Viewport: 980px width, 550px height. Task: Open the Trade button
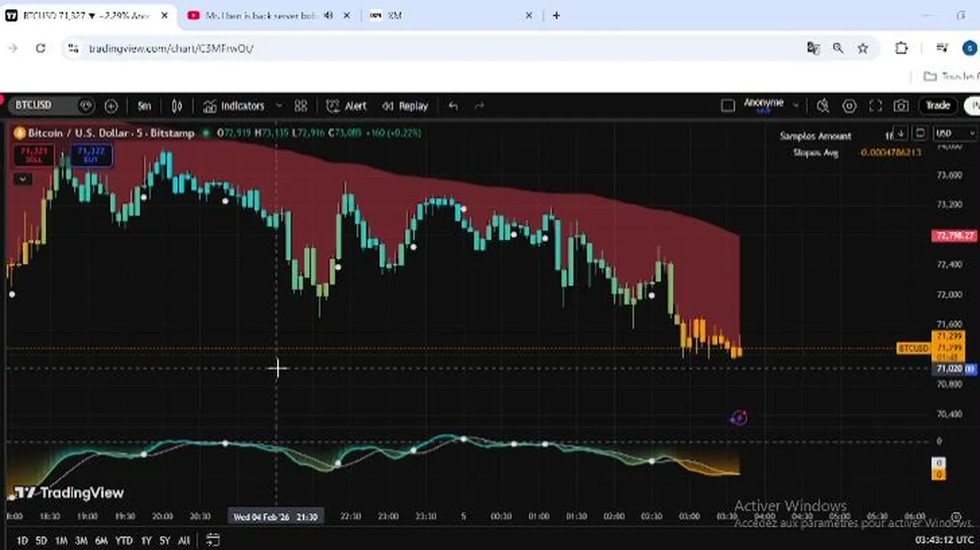tap(938, 105)
